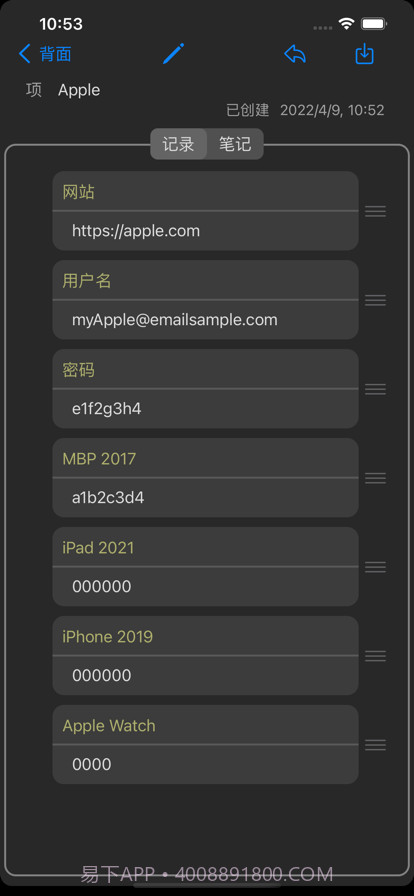Screen dimensions: 414x896
Task: Open the https://apple.com website value
Action: tap(205, 231)
